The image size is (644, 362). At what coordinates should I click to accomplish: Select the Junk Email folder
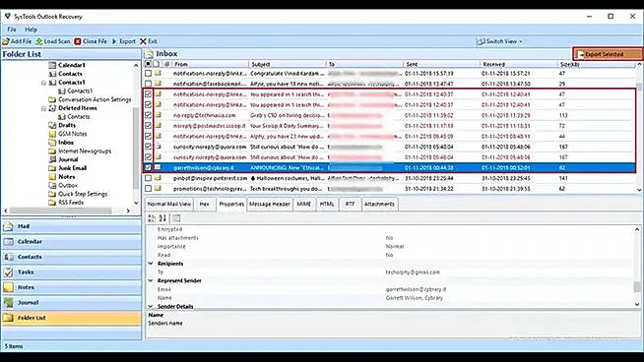pos(72,168)
